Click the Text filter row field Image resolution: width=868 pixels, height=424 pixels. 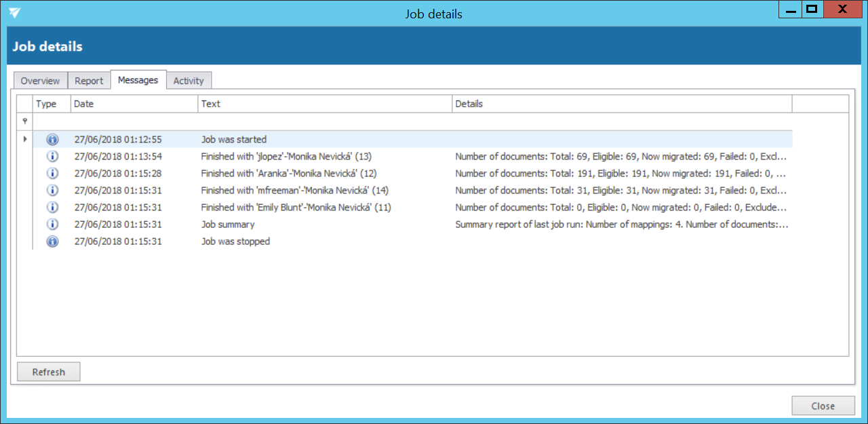point(325,121)
